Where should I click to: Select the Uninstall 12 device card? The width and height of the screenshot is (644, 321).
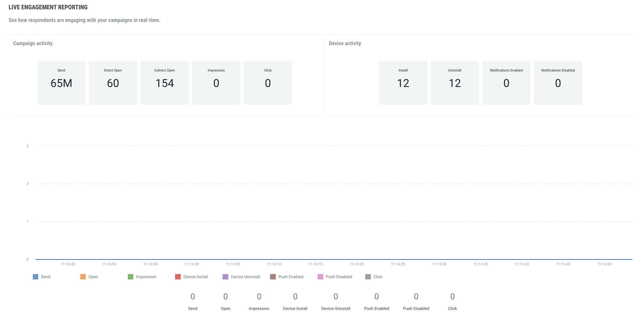click(455, 83)
